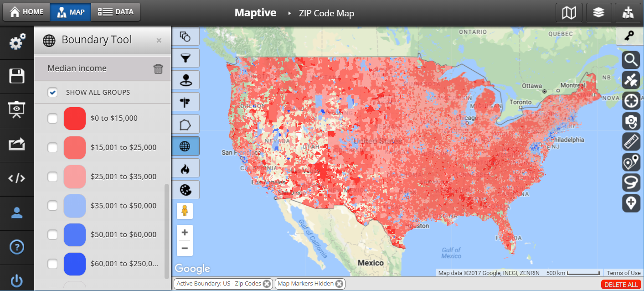Click the $15,001 to $25,000 color swatch
Viewport: 644px width, 291px height.
tap(75, 148)
